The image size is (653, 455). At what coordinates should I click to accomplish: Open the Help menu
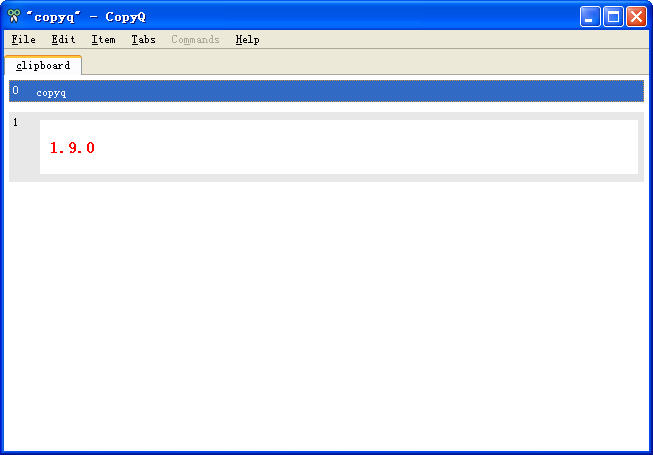coord(247,40)
